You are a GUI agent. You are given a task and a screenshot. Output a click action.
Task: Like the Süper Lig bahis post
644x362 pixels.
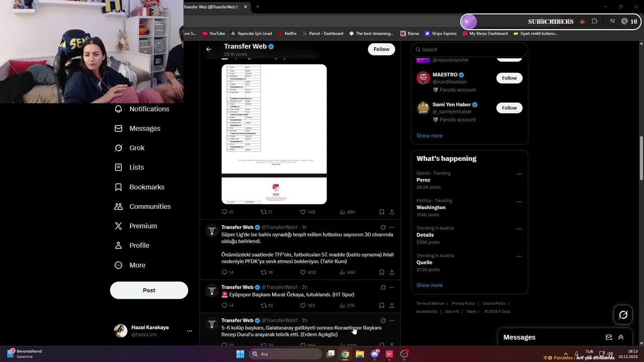tap(307, 273)
